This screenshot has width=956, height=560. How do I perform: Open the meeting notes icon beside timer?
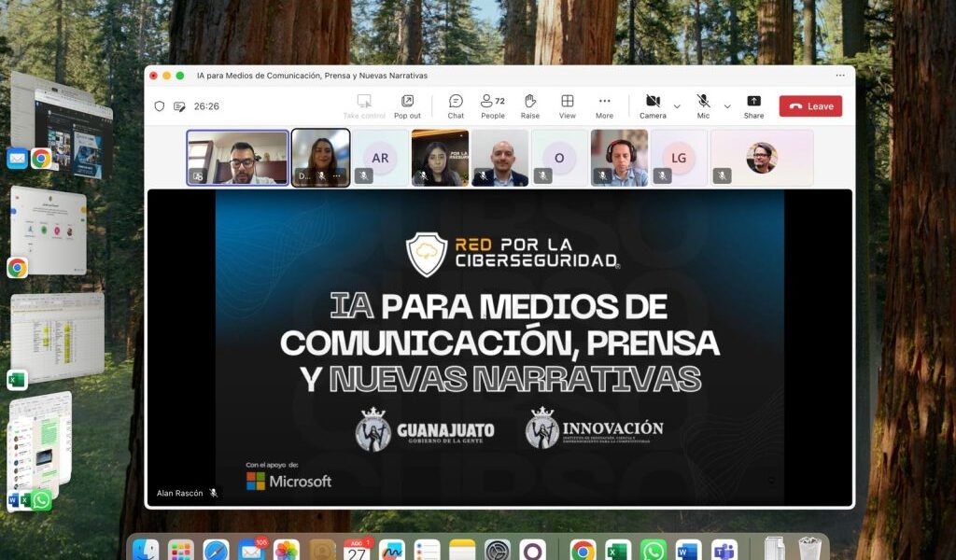(x=179, y=106)
